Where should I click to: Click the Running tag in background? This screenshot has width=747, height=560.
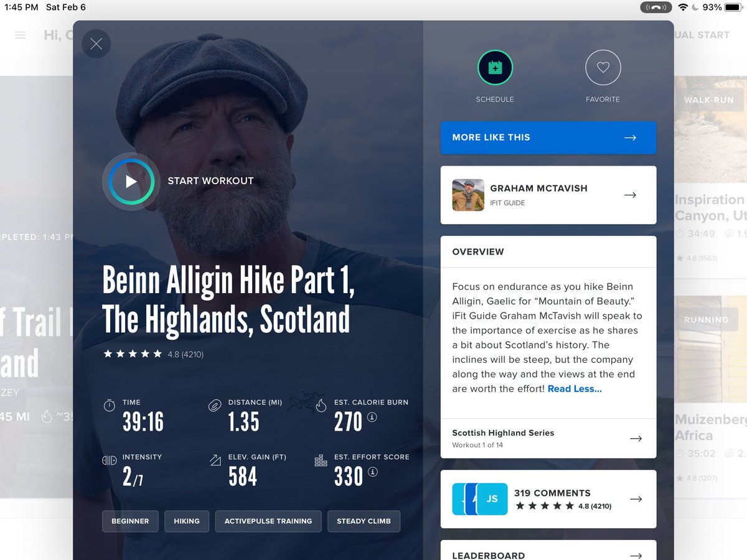coord(706,320)
